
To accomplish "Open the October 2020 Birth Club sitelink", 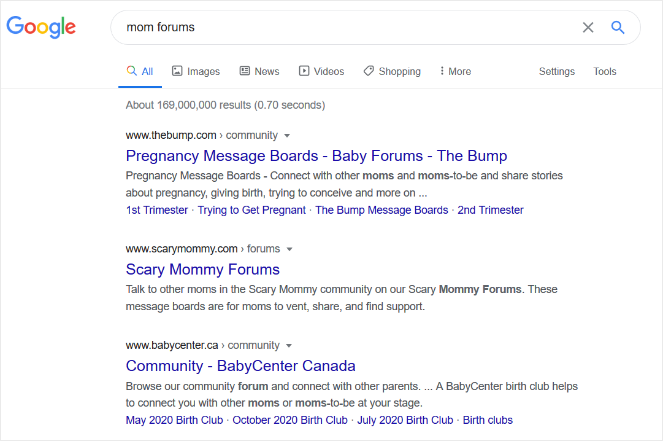I will [290, 420].
